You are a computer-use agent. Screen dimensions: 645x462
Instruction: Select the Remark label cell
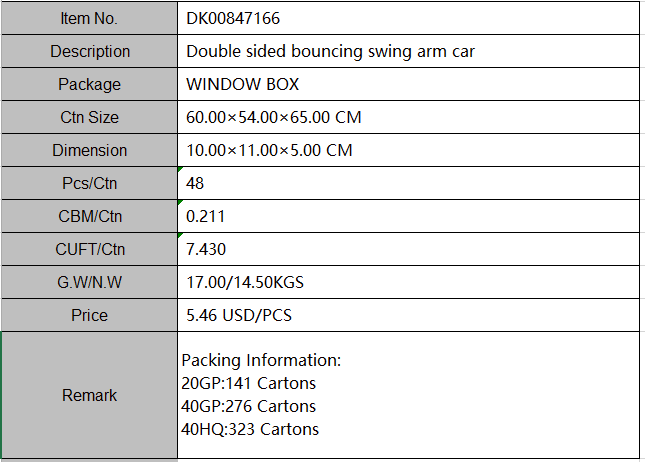89,395
